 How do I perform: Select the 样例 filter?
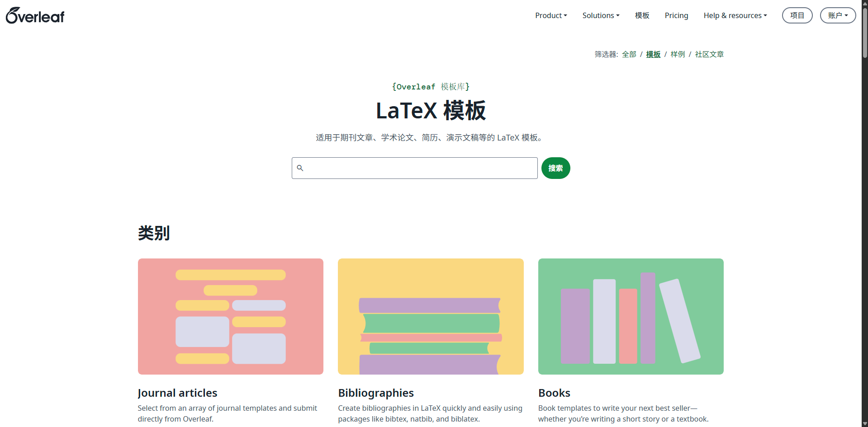678,54
